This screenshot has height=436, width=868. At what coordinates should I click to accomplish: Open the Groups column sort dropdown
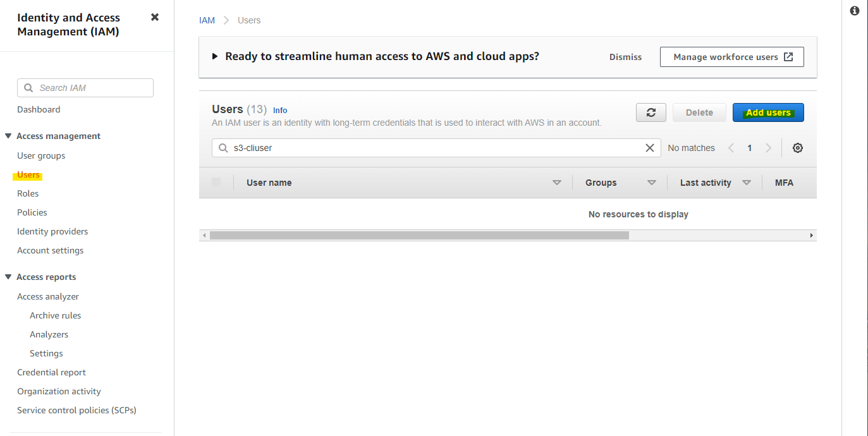click(652, 182)
